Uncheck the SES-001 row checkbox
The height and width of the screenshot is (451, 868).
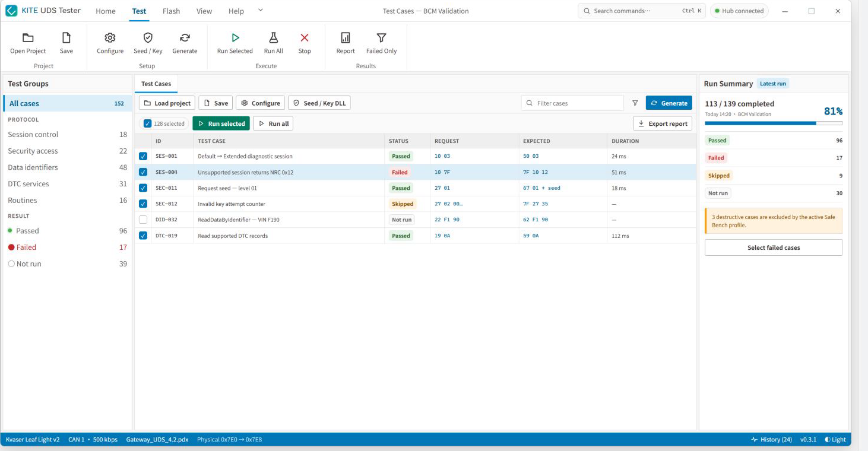[143, 156]
